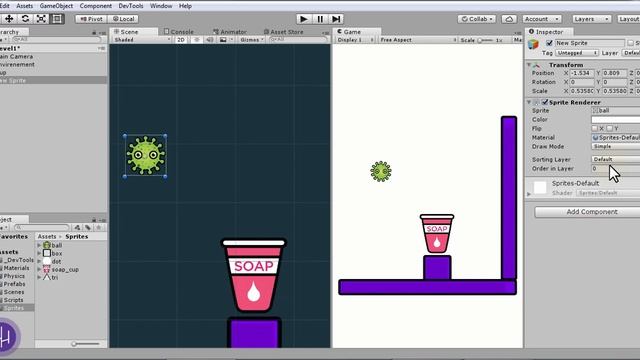Open the DevTools menu
Viewport: 640px width, 360px height.
coord(131,6)
